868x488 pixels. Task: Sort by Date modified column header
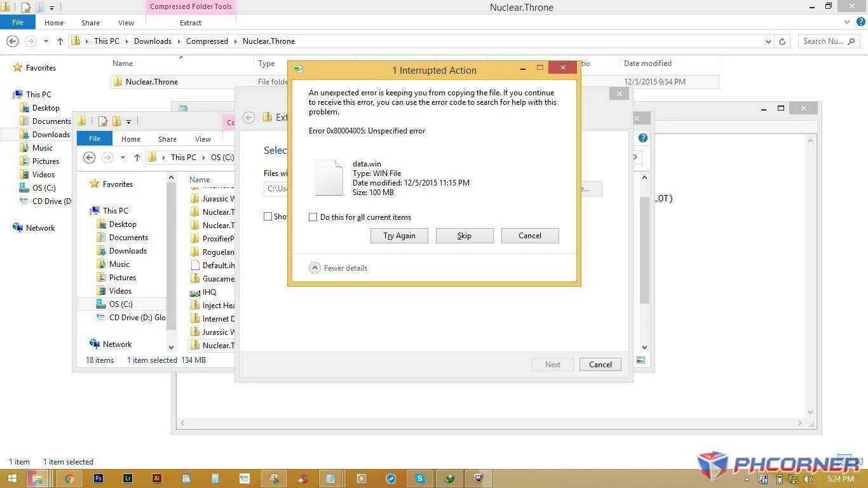point(648,64)
